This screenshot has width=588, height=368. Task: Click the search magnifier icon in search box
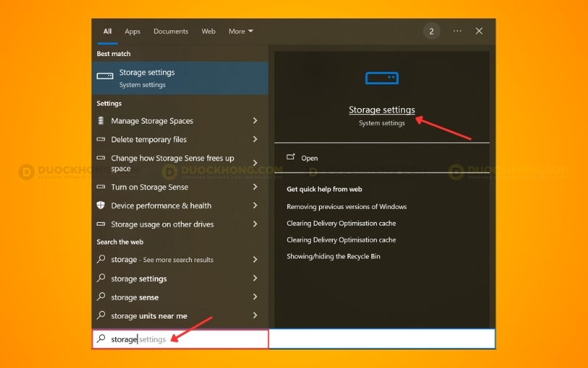coord(101,339)
